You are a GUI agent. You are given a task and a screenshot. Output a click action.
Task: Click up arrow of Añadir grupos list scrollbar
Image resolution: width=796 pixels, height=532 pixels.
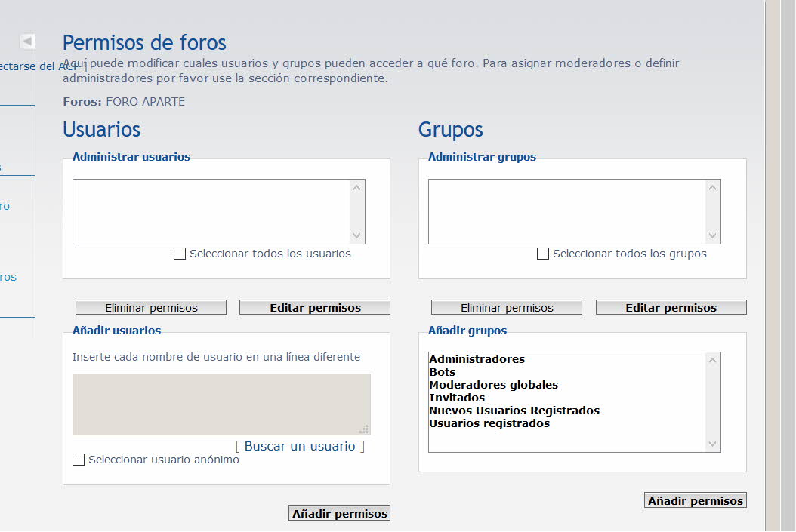coord(713,361)
